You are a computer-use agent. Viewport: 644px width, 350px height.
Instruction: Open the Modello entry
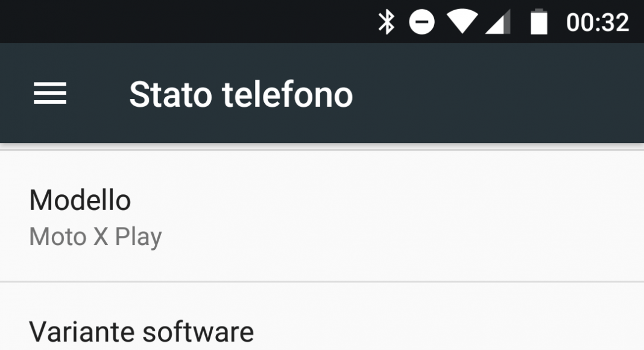[x=322, y=216]
